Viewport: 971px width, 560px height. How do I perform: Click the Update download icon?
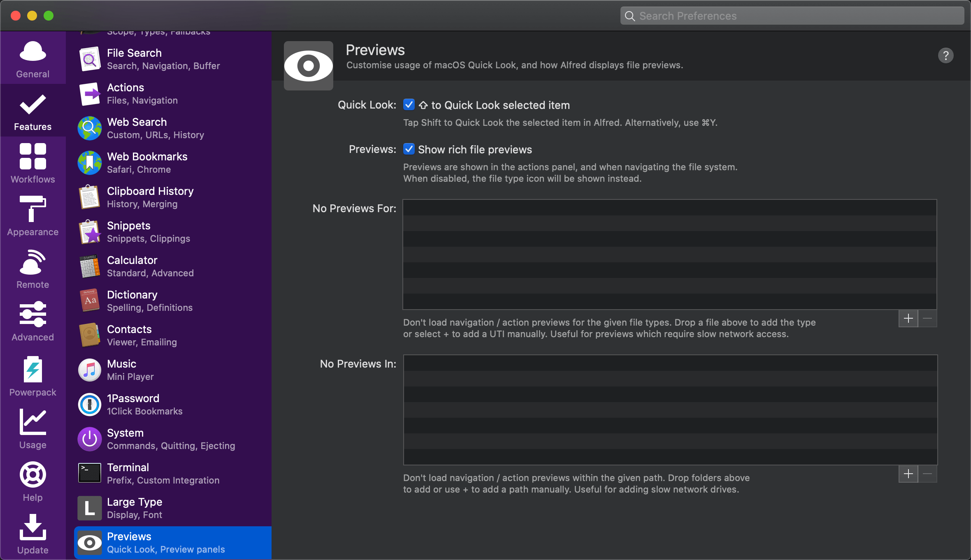click(33, 527)
